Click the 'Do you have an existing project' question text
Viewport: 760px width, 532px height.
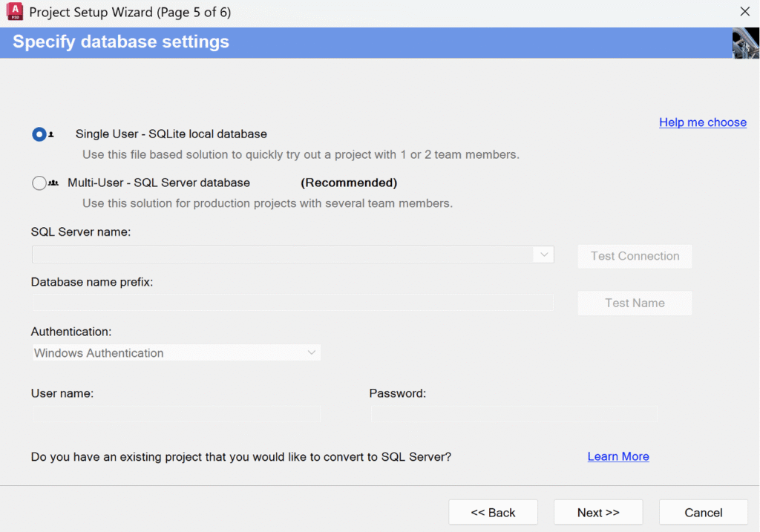tap(241, 457)
